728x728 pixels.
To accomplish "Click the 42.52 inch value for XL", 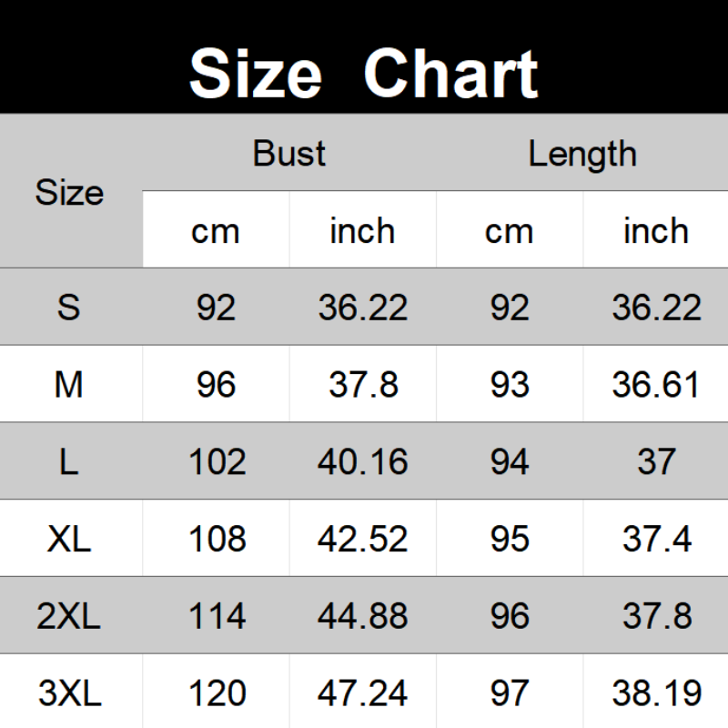I will [x=363, y=540].
